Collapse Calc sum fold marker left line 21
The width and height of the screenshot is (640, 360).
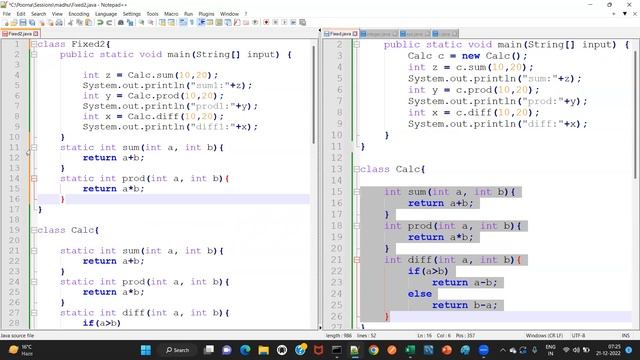click(34, 251)
